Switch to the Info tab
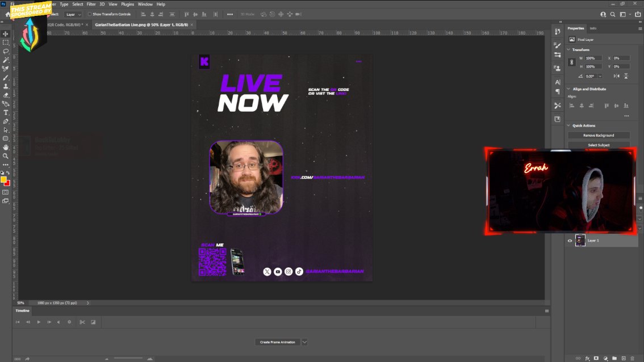The width and height of the screenshot is (644, 362). click(593, 28)
